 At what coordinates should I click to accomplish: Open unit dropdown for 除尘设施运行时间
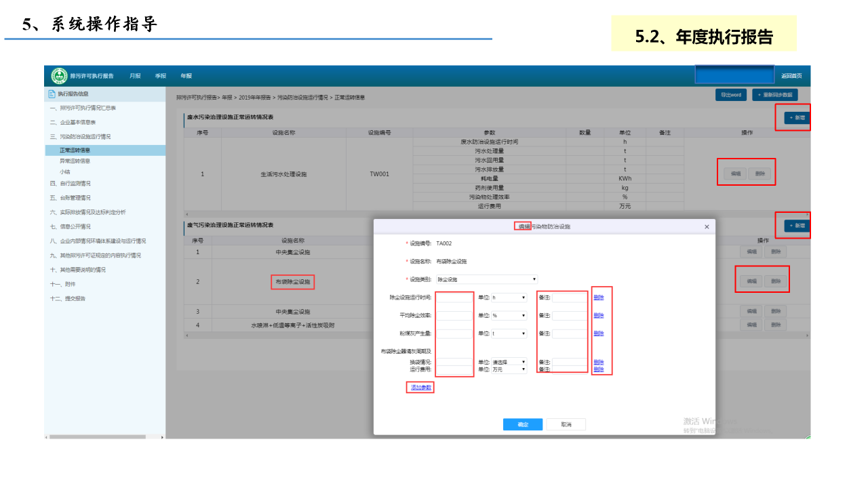click(x=509, y=298)
